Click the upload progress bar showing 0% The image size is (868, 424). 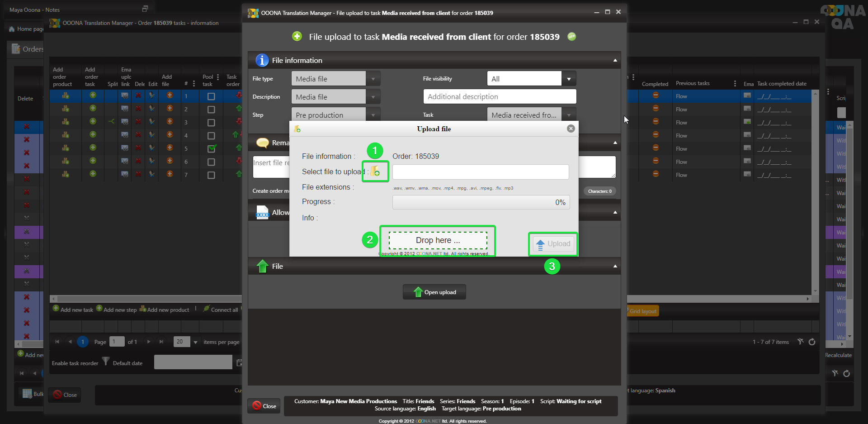point(481,202)
